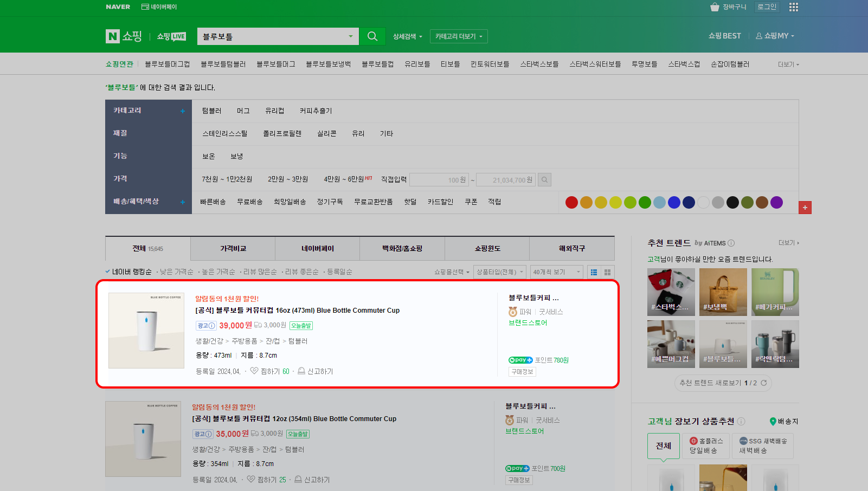Open 블루보틀머그컵 related keyword
The height and width of the screenshot is (491, 868).
pos(168,64)
